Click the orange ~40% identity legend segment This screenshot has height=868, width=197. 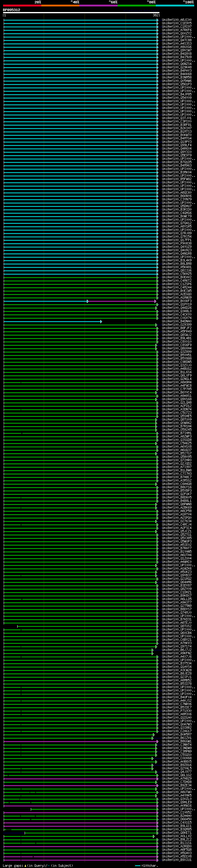pos(60,6)
